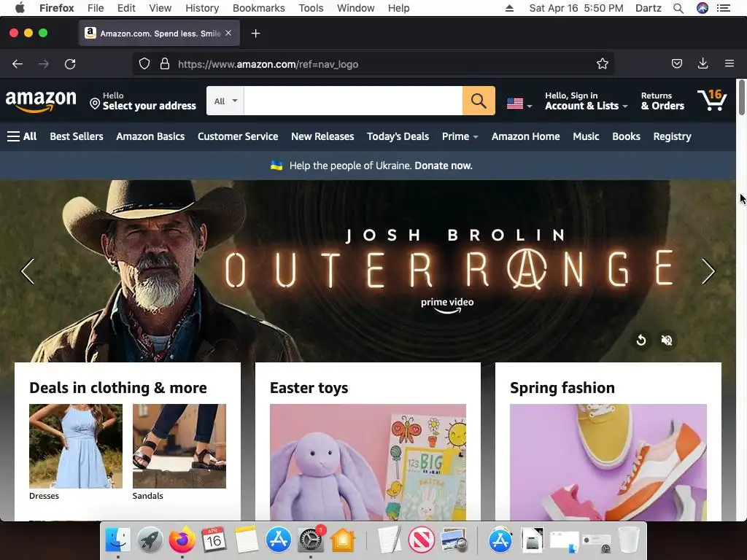
Task: Open the Home app in dock
Action: point(343,540)
